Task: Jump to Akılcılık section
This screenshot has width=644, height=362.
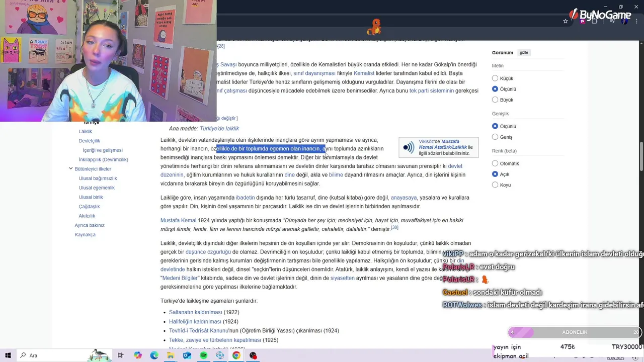Action: pos(87,216)
